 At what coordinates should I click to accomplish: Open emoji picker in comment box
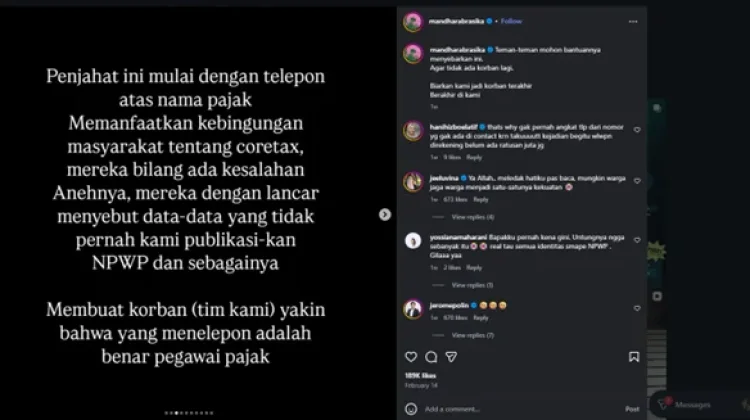(x=411, y=409)
